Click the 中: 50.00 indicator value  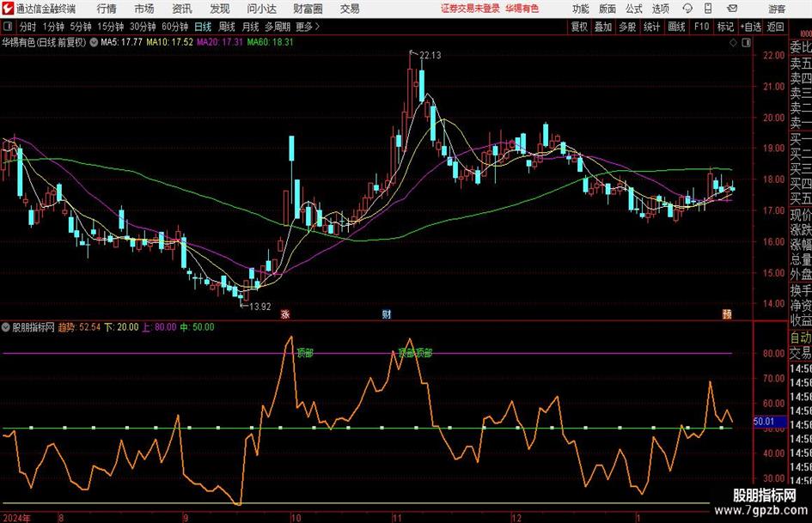pyautogui.click(x=197, y=326)
